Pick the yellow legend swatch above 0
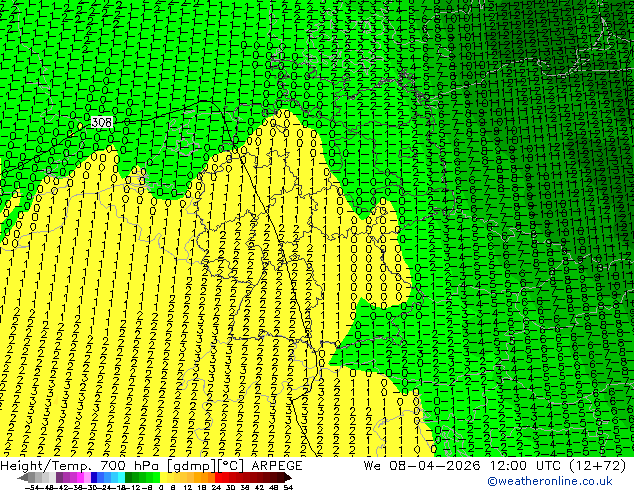This screenshot has width=634, height=490. pyautogui.click(x=163, y=477)
